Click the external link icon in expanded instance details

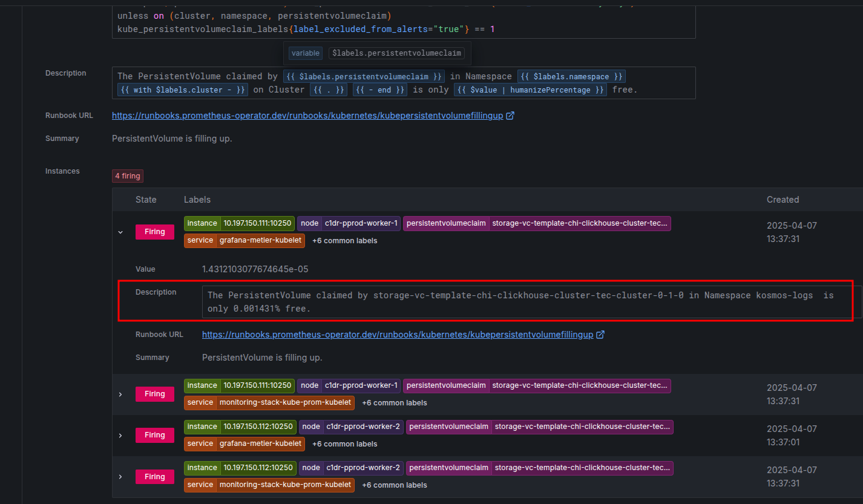click(x=600, y=335)
